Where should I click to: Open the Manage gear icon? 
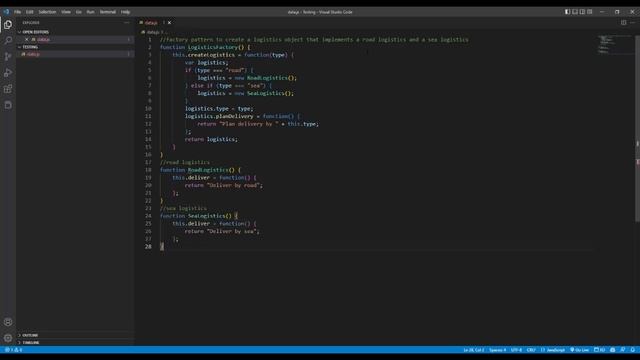click(x=8, y=338)
